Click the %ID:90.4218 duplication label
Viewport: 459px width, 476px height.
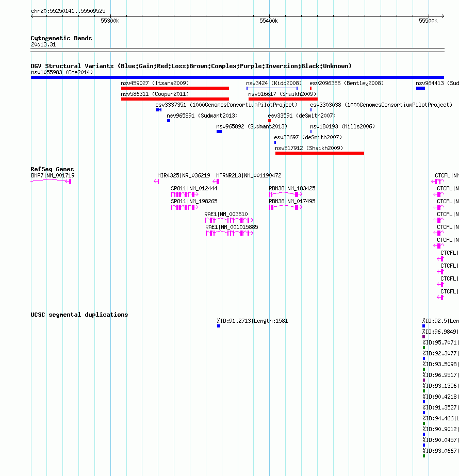(x=440, y=397)
